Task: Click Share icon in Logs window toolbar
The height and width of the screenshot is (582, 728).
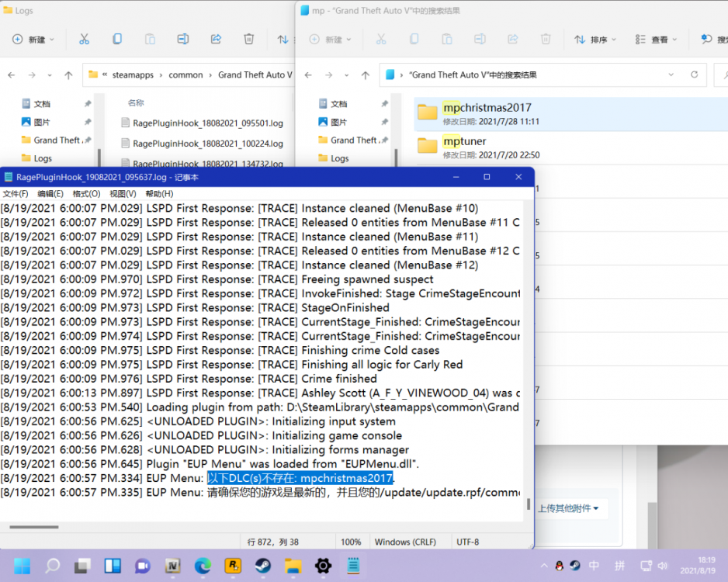Action: pos(216,40)
